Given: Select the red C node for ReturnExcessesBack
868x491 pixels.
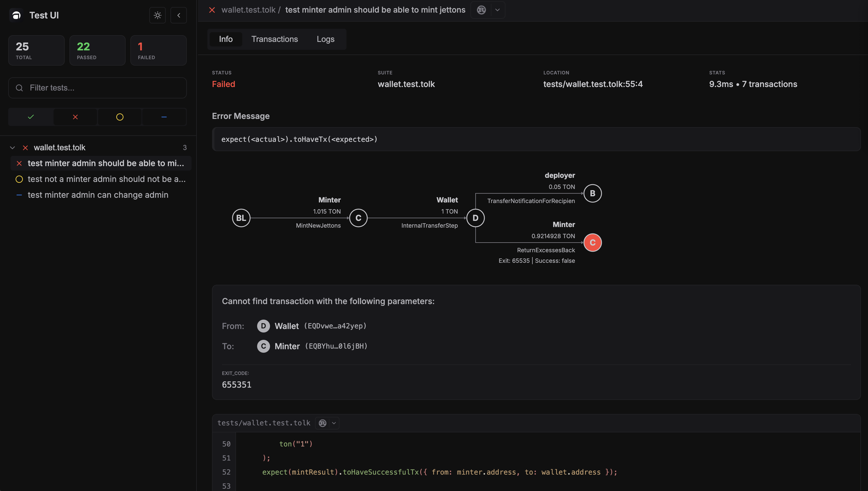Looking at the screenshot, I should pyautogui.click(x=593, y=243).
